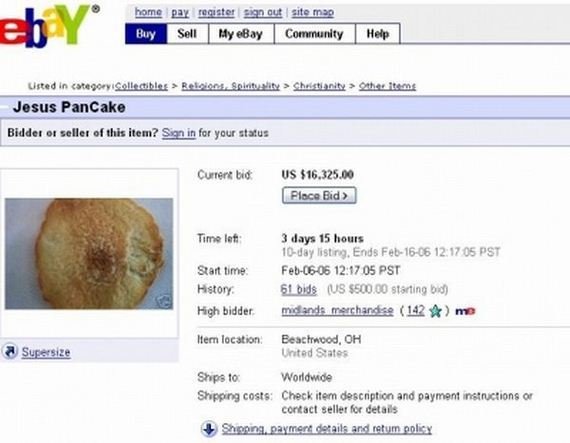Open the My eBay tab
This screenshot has width=570, height=443.
(241, 34)
